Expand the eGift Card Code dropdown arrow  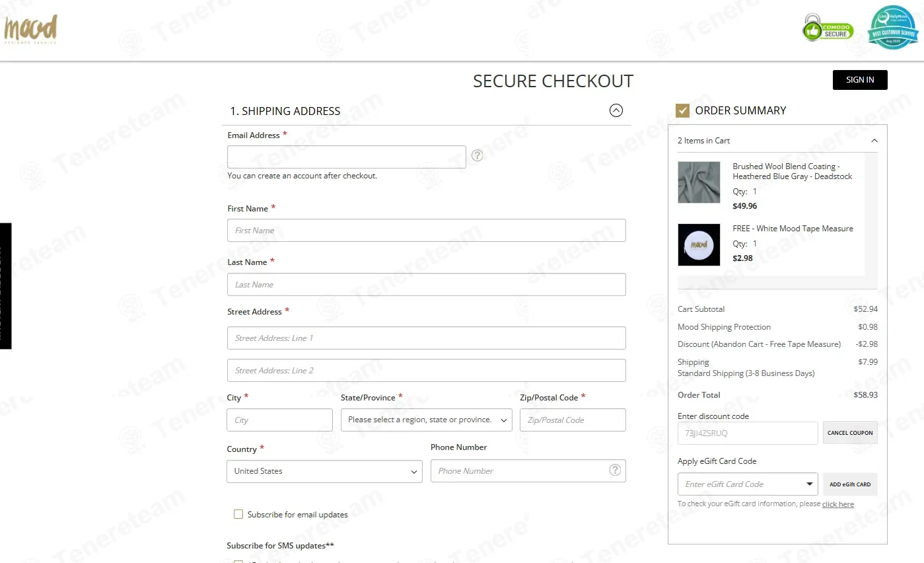[809, 484]
